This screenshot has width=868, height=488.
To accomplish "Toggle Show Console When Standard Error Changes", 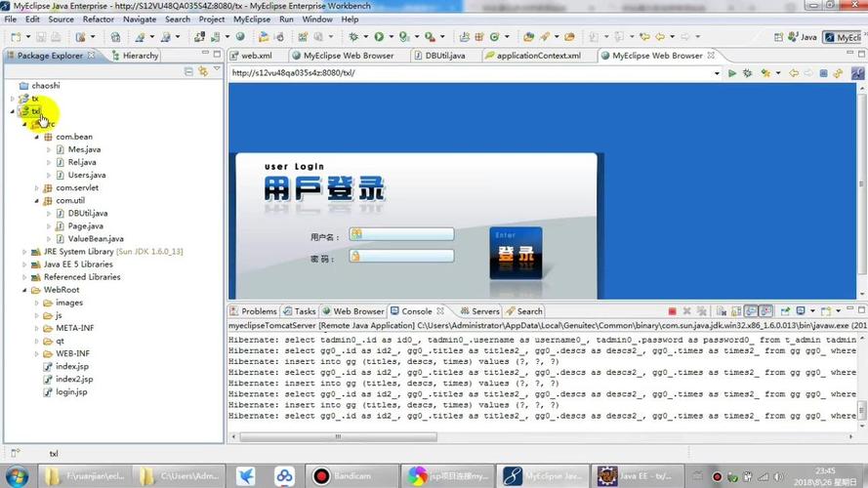I will pyautogui.click(x=765, y=311).
